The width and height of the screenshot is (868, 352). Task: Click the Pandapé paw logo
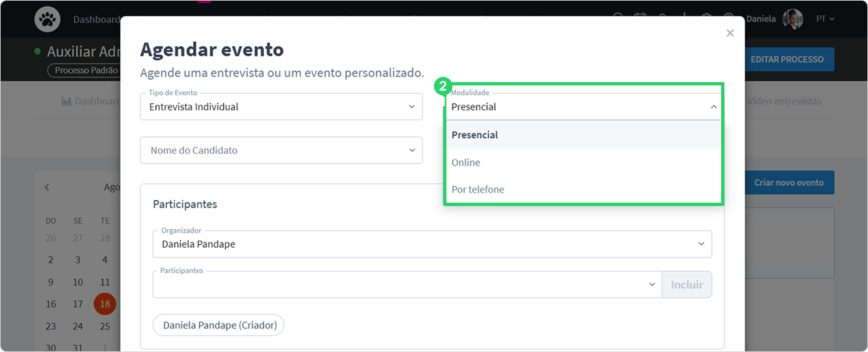coord(48,20)
